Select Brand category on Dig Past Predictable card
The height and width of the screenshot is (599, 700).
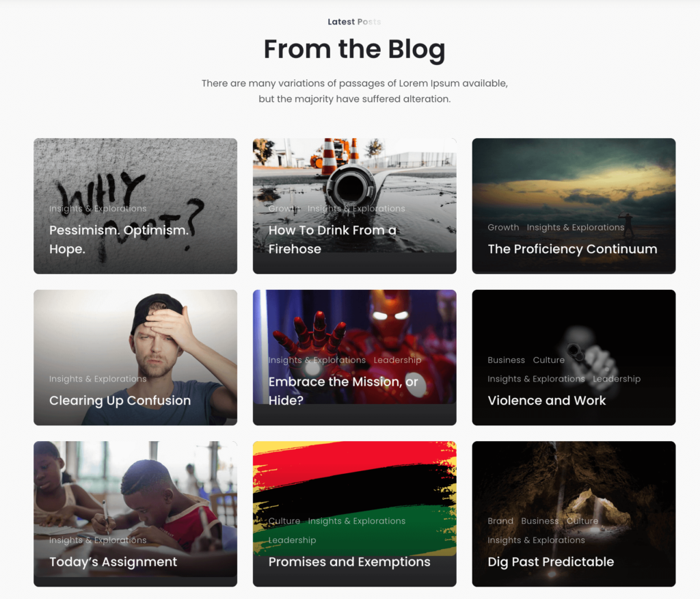point(500,521)
